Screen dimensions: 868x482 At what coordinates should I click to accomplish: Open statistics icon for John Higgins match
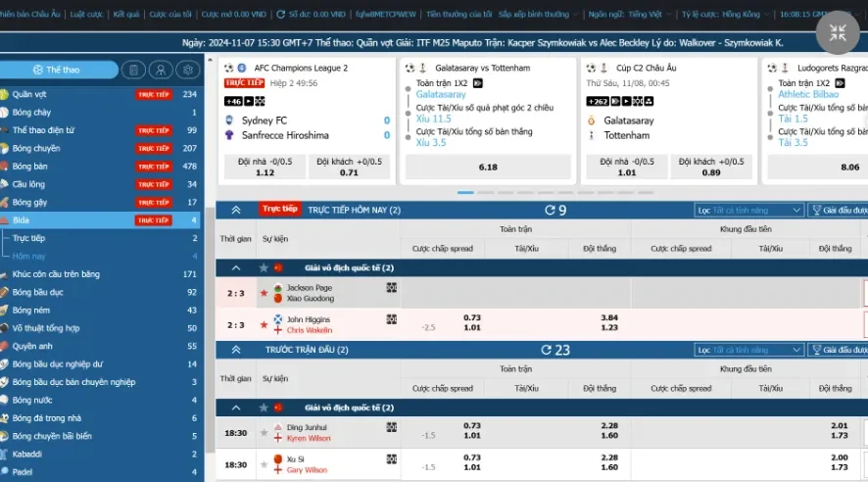392,319
